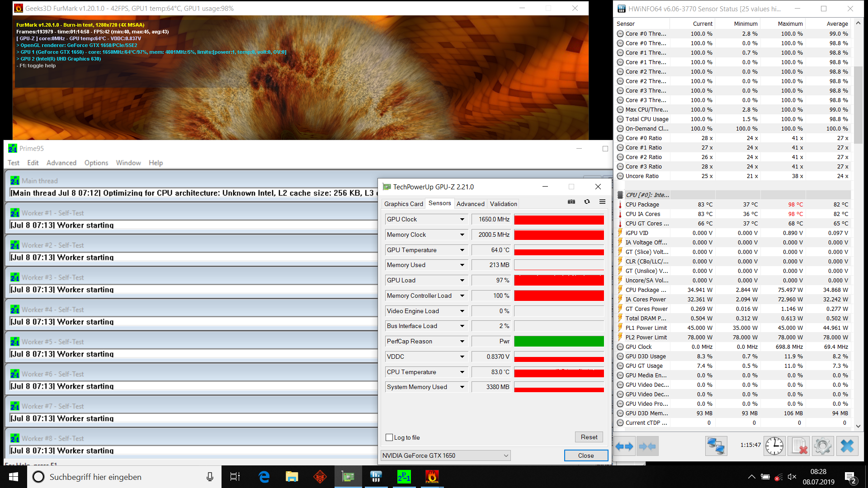Viewport: 868px width, 488px height.
Task: Open the NVIDIA GeForce GTX 1650 selector
Action: click(x=446, y=455)
